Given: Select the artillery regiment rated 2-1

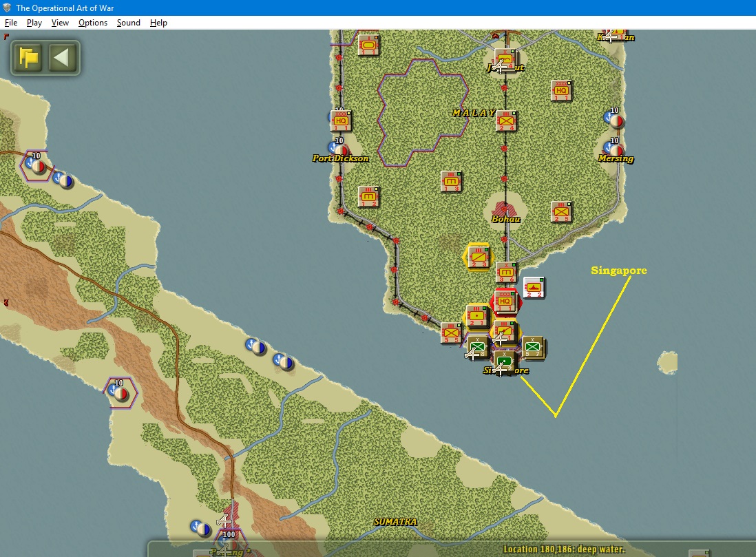Looking at the screenshot, I should (477, 316).
